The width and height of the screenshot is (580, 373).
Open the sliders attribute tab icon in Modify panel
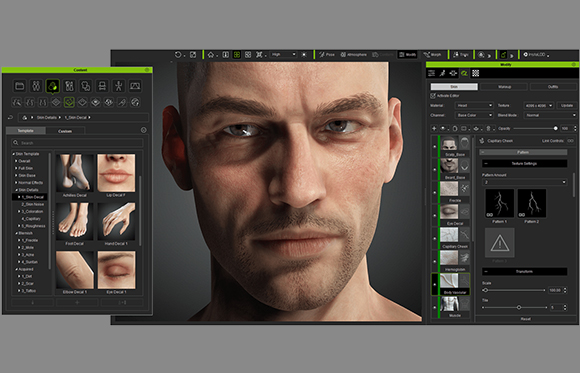tap(431, 73)
